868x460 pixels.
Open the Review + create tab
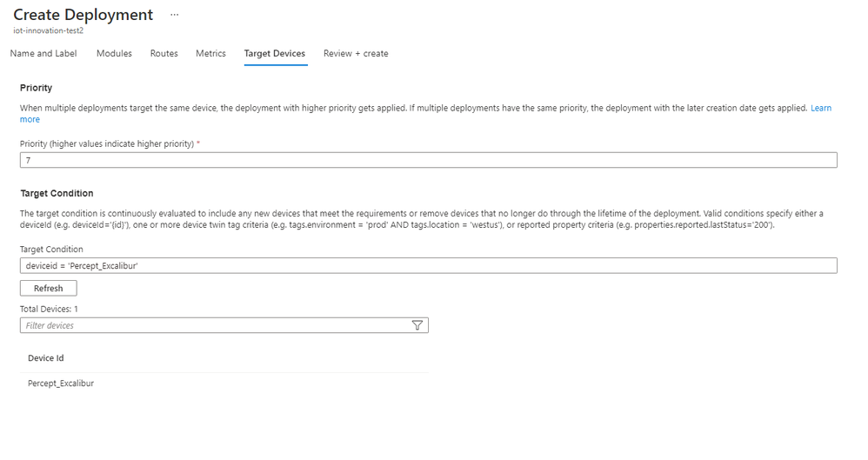356,53
